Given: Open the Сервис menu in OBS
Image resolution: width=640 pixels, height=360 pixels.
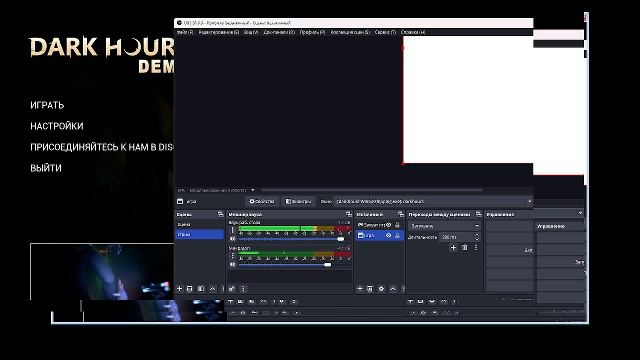Looking at the screenshot, I should 385,32.
